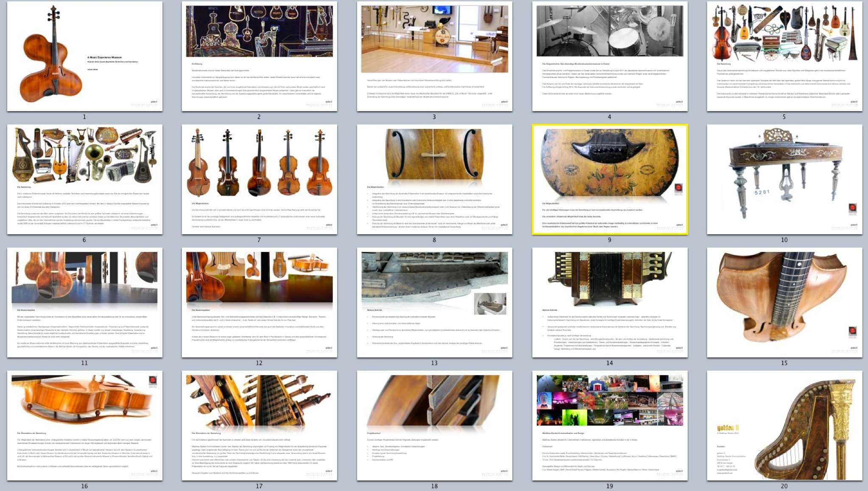Select slide 17 showing the lute tuning pegs
Screen dimensions: 868x491
(x=259, y=425)
